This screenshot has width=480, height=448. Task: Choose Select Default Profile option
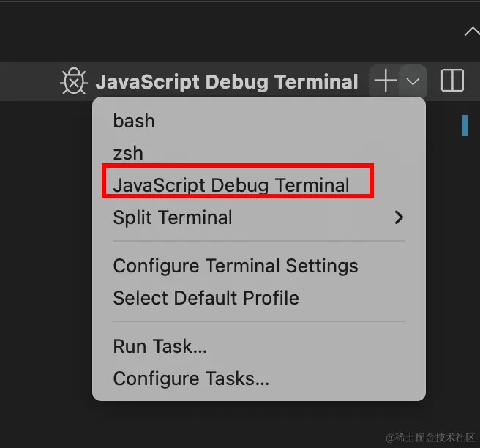206,298
